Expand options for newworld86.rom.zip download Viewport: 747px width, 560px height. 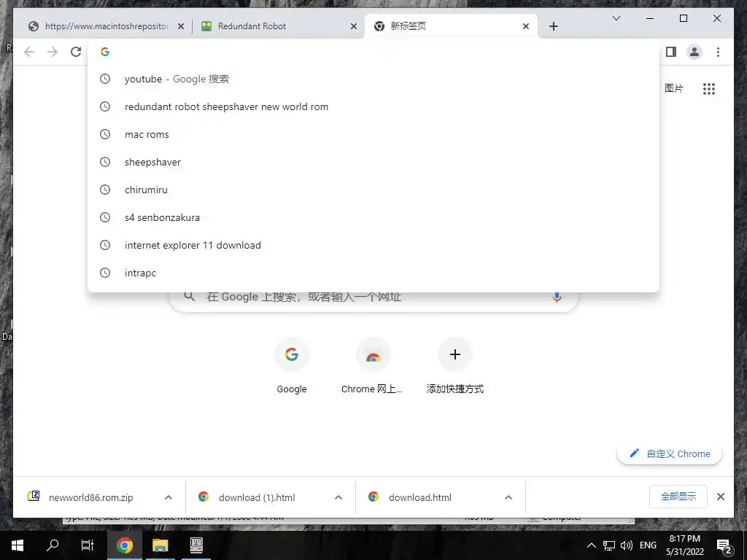[169, 497]
